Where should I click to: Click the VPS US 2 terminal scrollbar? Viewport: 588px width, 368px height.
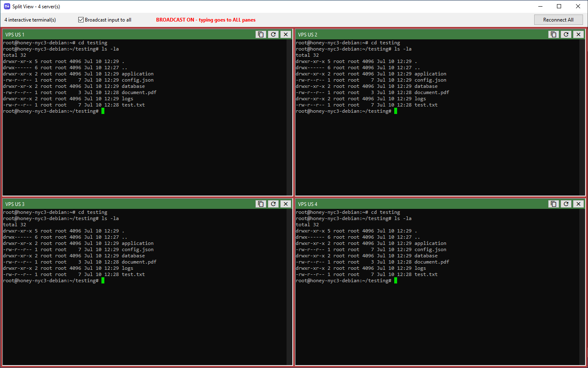[582, 117]
